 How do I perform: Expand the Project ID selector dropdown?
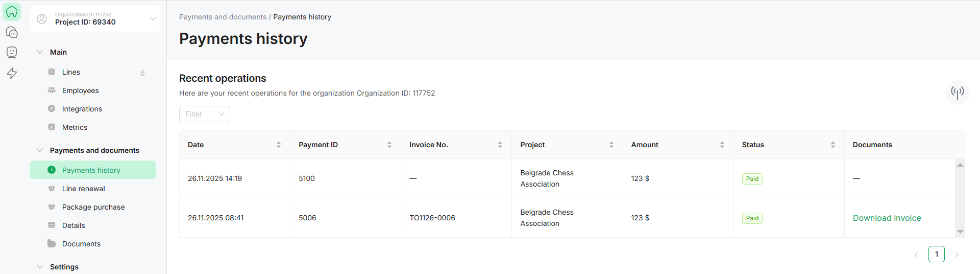click(x=153, y=19)
